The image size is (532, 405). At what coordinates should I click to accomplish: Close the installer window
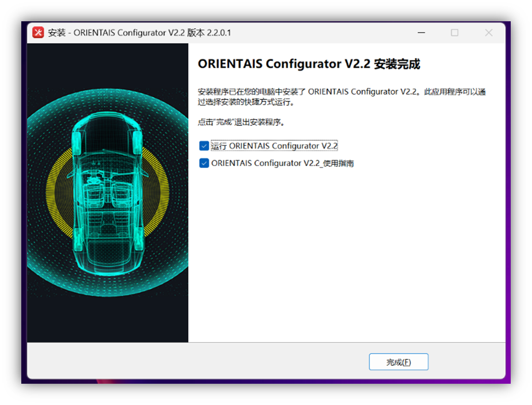(x=489, y=32)
